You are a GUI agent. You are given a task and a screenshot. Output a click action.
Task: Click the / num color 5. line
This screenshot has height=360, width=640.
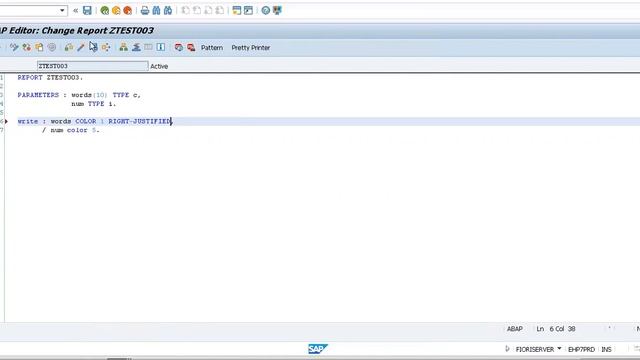click(71, 130)
